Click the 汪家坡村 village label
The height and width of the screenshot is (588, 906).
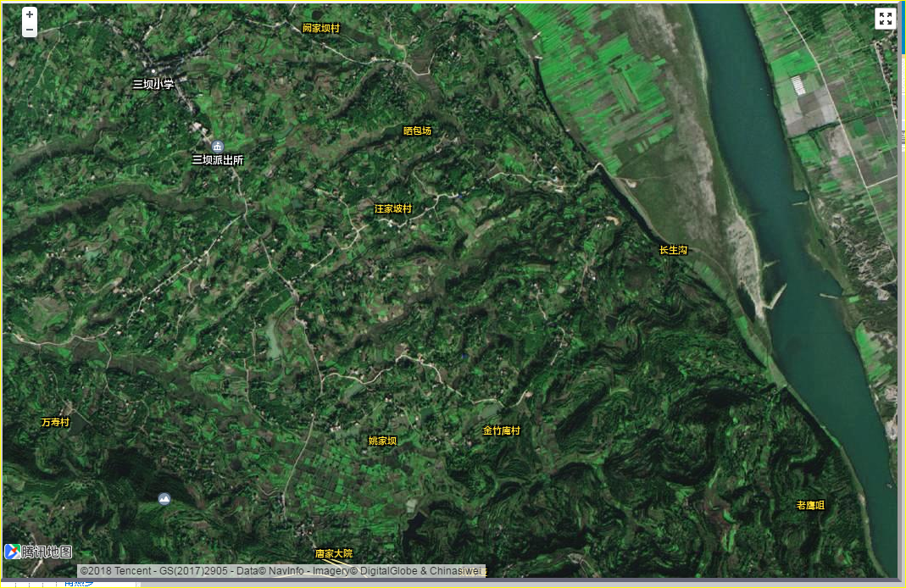pos(393,208)
